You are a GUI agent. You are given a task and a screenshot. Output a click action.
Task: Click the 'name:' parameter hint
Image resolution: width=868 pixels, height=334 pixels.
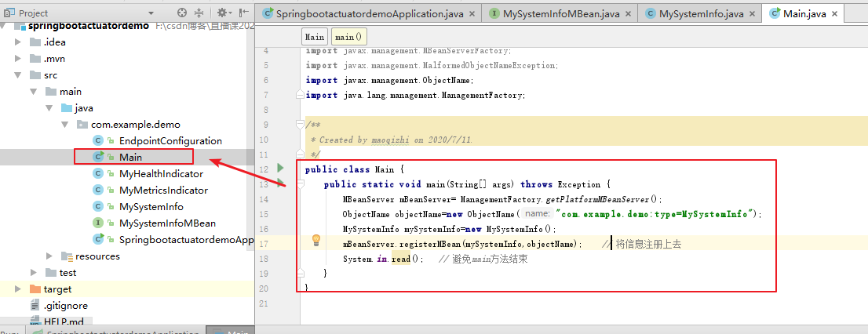538,214
